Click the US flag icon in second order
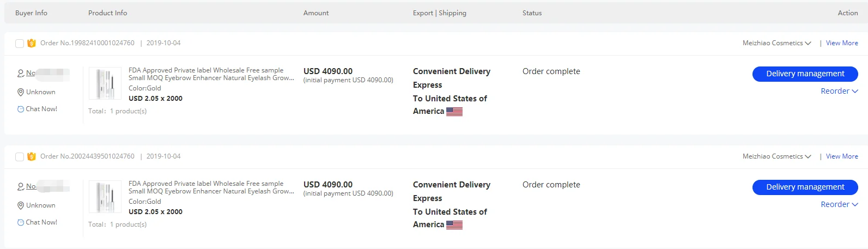This screenshot has height=249, width=868. click(454, 225)
